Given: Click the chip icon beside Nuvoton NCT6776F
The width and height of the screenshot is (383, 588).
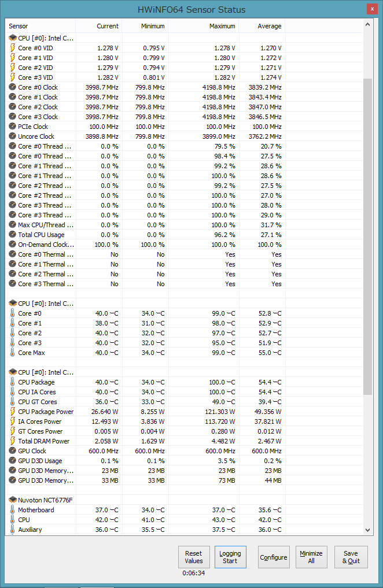Looking at the screenshot, I should click(13, 500).
